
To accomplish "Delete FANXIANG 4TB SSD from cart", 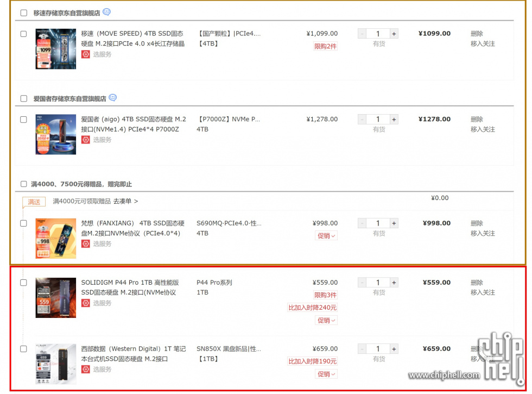I will click(x=477, y=223).
